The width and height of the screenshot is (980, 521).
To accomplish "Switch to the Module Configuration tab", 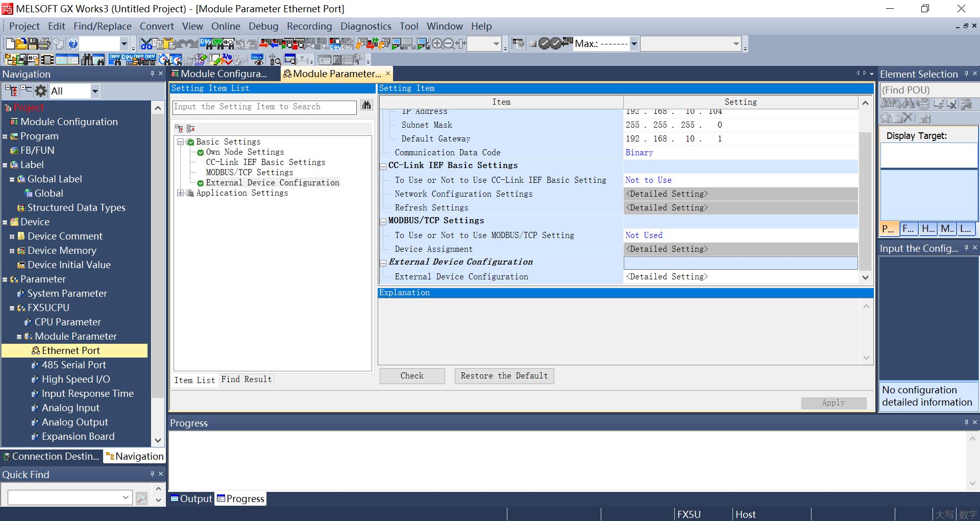I will pos(223,74).
